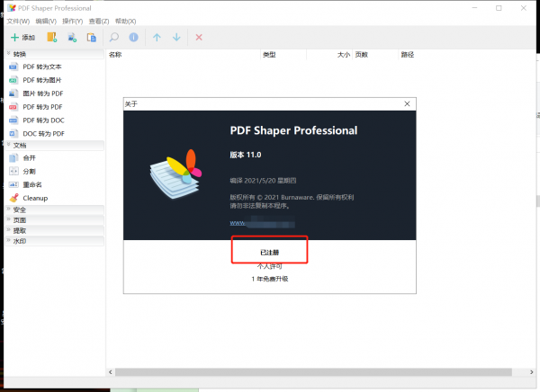
Task: Sort by the 页数 column header
Action: pyautogui.click(x=375, y=54)
